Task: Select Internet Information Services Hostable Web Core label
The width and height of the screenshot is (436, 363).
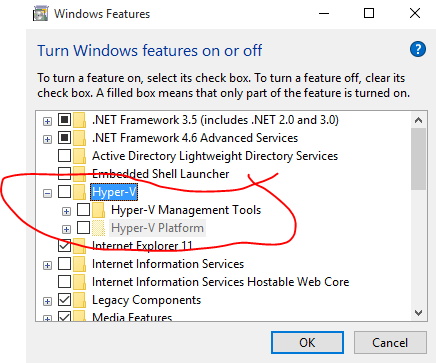Action: 221,282
